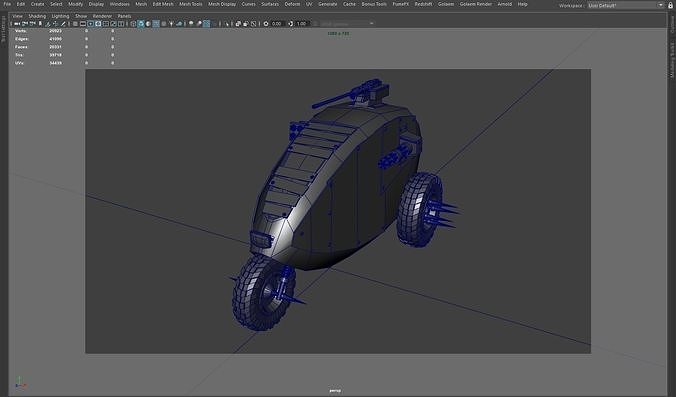Viewport: 676px width, 397px height.
Task: Click the Image Plane icon
Action: 47,24
